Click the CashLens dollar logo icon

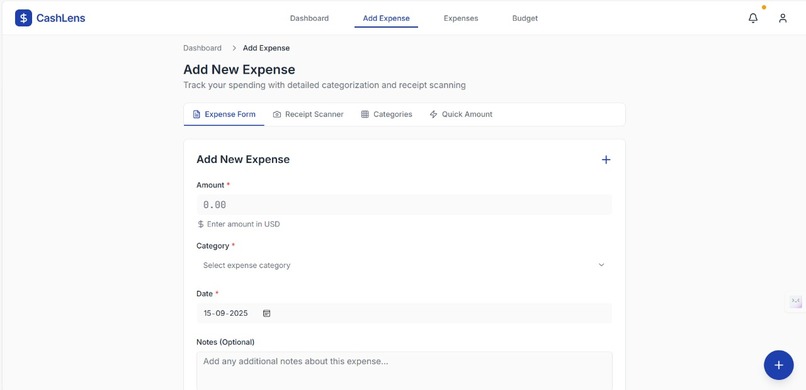tap(23, 18)
